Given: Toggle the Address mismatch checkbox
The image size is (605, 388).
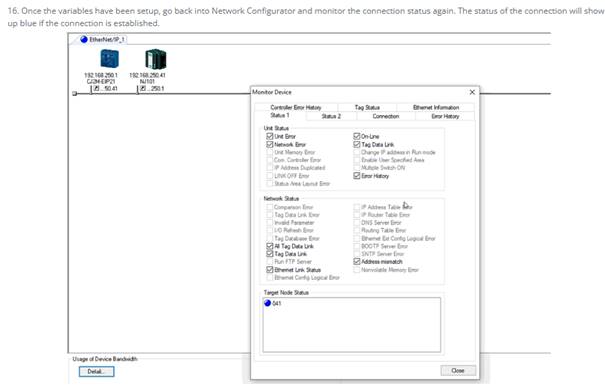Looking at the screenshot, I should point(357,261).
